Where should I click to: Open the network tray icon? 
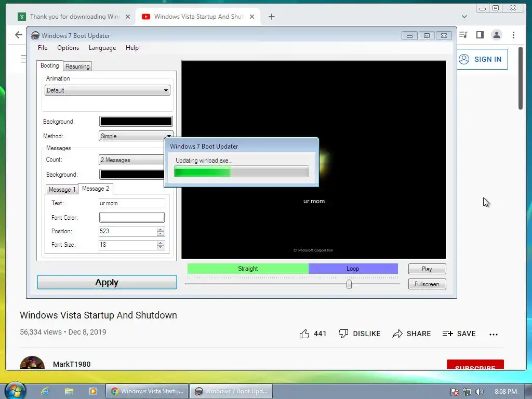click(467, 392)
